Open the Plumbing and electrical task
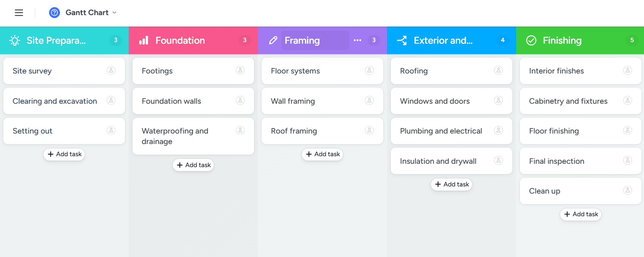 (x=441, y=131)
